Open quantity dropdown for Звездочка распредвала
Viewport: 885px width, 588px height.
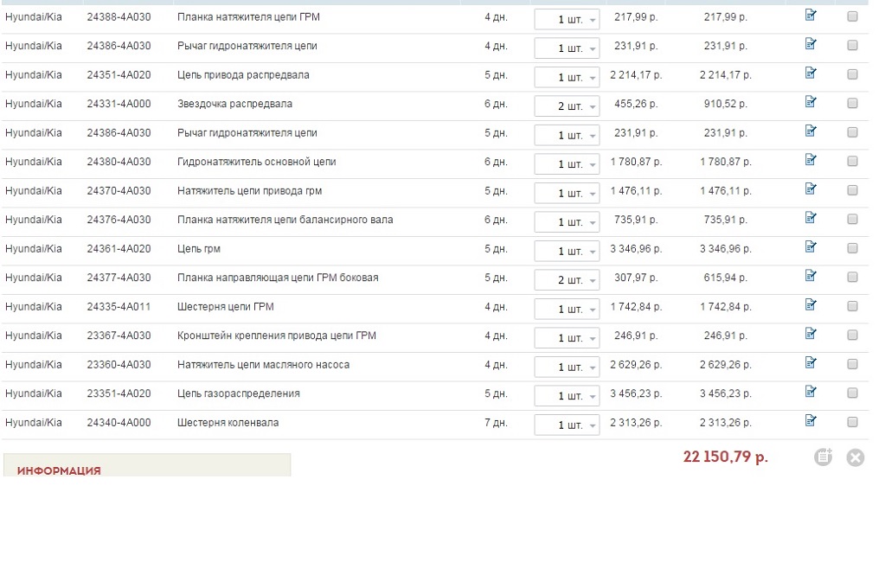coord(567,106)
